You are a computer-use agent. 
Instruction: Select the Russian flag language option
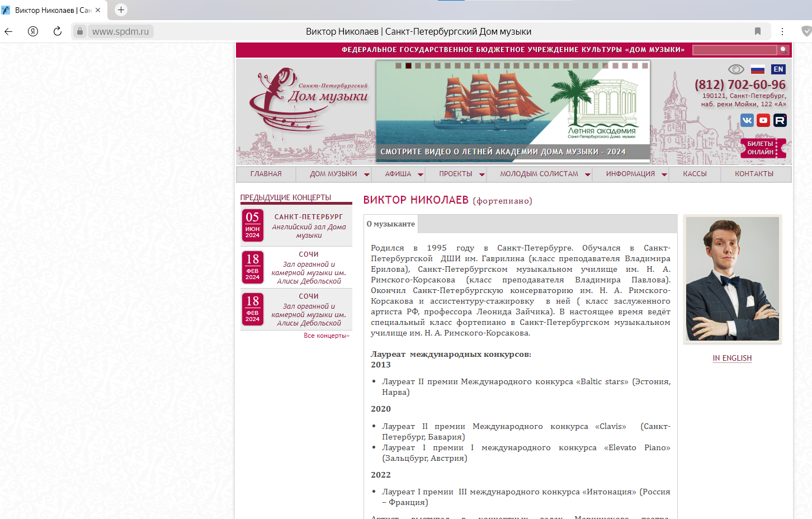pos(758,69)
